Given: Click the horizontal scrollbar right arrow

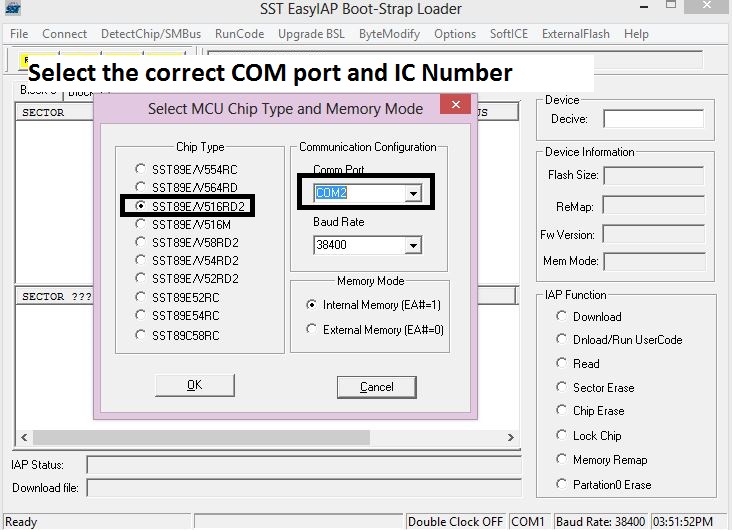Looking at the screenshot, I should click(510, 438).
